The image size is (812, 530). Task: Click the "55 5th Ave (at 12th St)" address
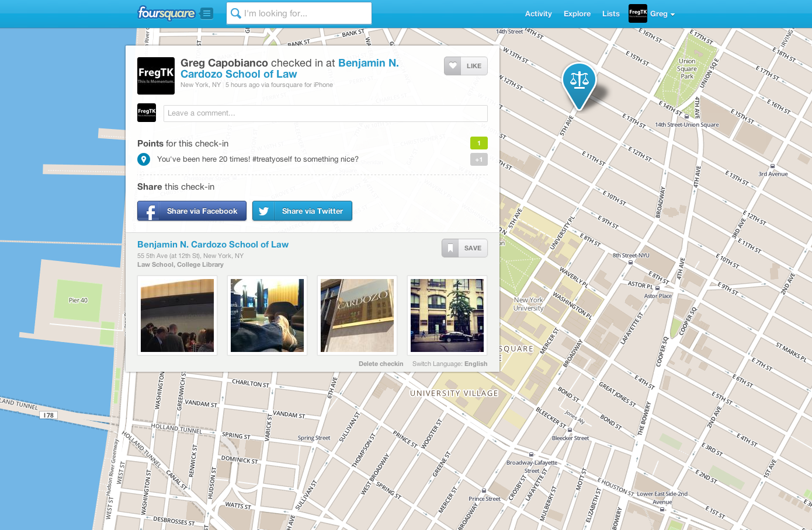coord(169,256)
